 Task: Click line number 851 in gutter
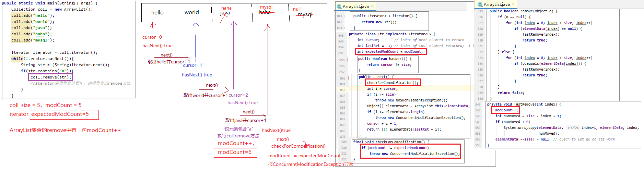(x=341, y=53)
